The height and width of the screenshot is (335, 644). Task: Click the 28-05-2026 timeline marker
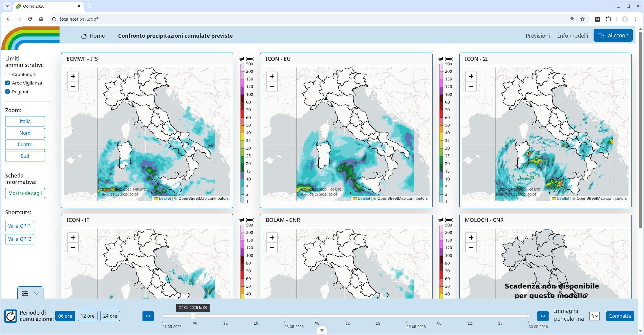294,327
